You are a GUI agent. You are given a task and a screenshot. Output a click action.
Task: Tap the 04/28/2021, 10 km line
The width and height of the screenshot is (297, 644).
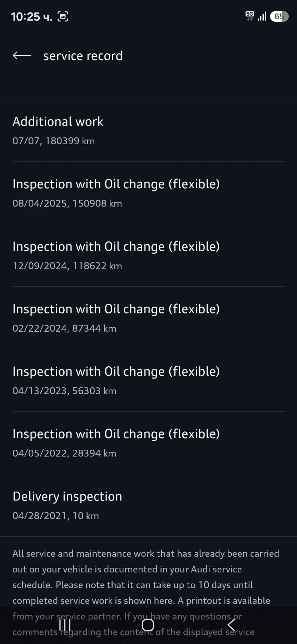(56, 516)
